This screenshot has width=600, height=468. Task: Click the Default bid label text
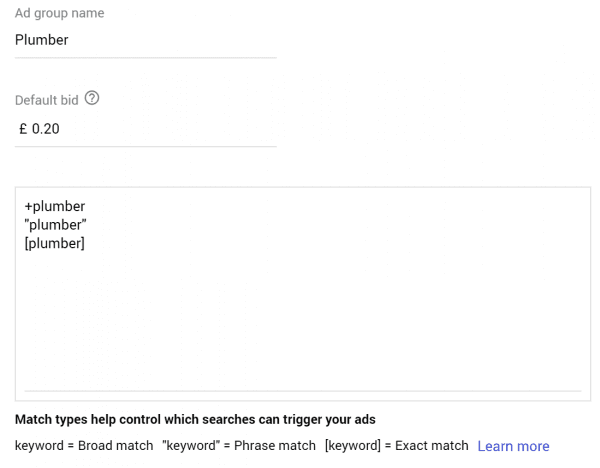(x=47, y=100)
